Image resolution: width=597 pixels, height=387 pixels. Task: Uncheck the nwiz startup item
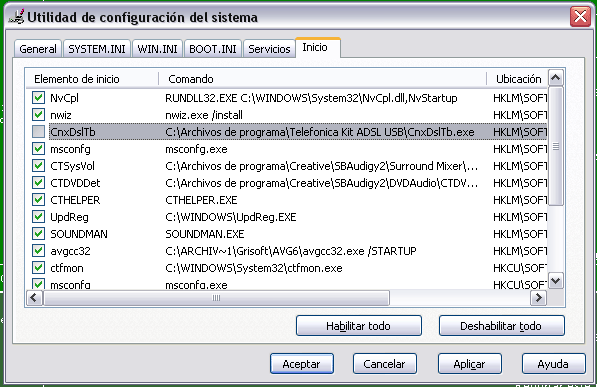pos(38,115)
